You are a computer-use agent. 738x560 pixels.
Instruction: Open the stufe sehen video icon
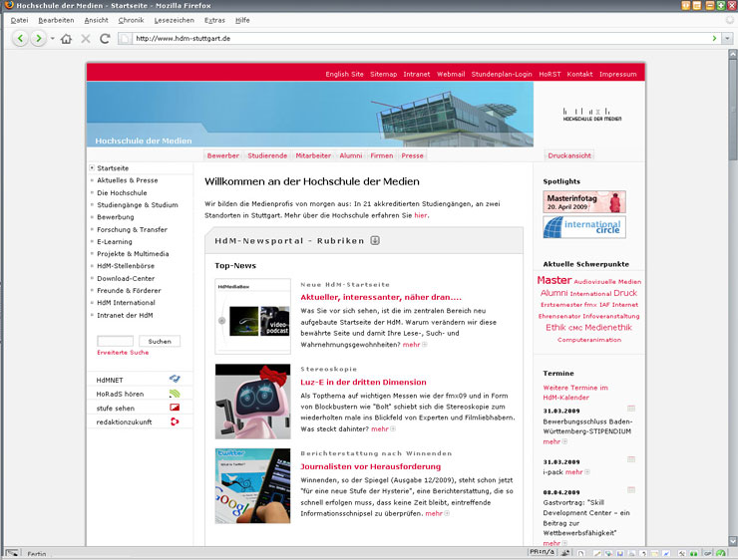click(x=175, y=408)
